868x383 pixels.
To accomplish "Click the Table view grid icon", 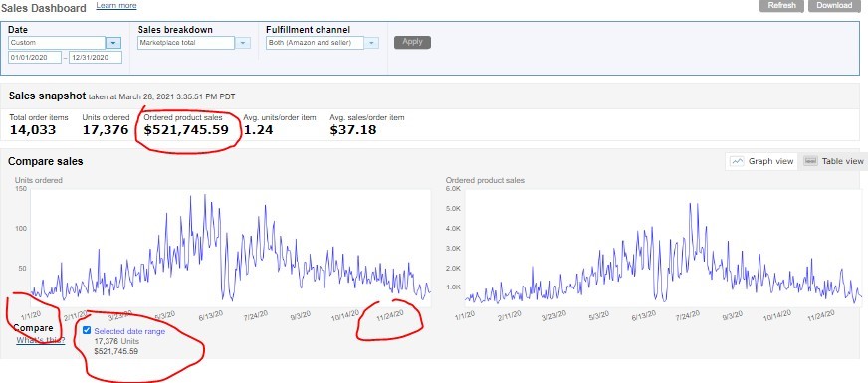I will pyautogui.click(x=810, y=161).
